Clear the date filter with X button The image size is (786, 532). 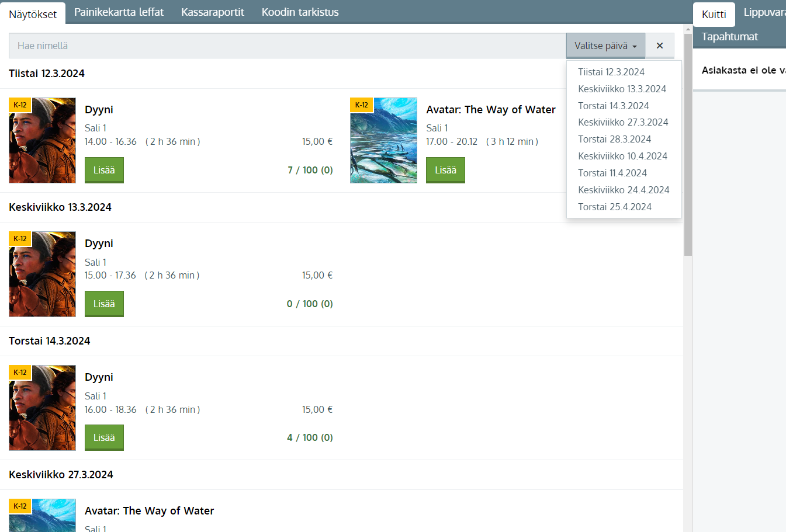(659, 46)
